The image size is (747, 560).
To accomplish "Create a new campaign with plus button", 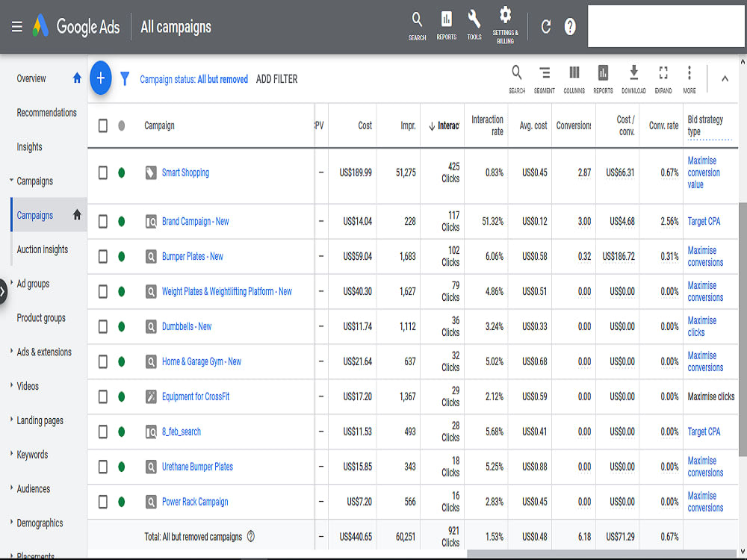I will (x=101, y=78).
